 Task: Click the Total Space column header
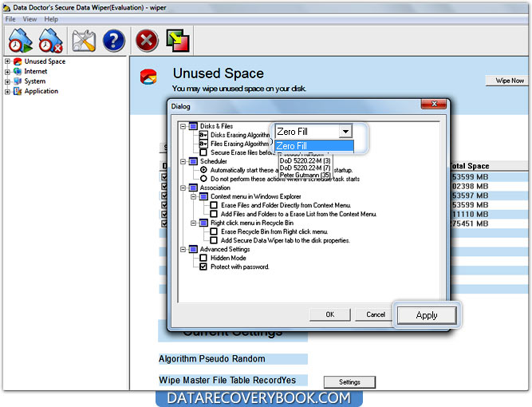click(x=469, y=166)
